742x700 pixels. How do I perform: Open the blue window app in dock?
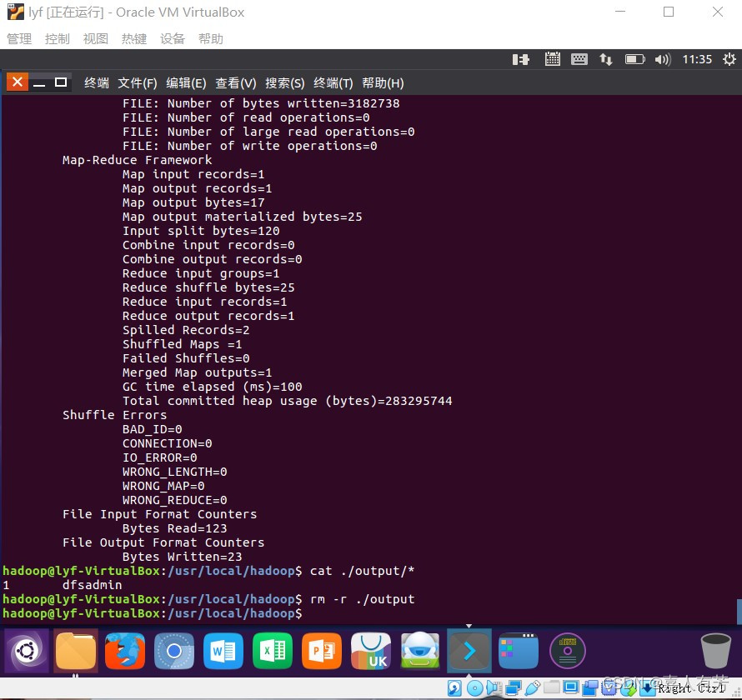click(x=519, y=652)
